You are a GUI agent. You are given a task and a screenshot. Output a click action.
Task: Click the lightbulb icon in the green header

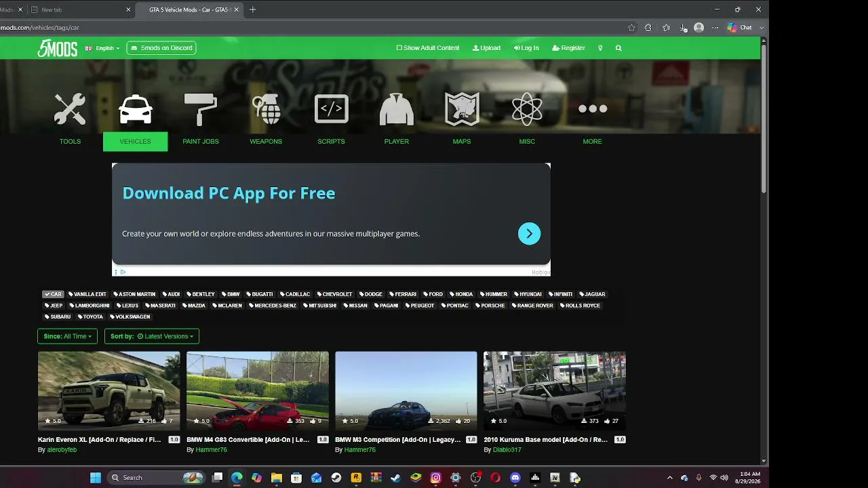coord(600,48)
